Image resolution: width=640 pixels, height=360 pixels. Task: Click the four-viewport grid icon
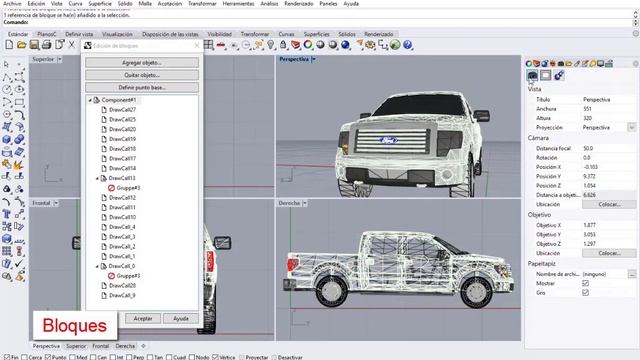tap(209, 45)
